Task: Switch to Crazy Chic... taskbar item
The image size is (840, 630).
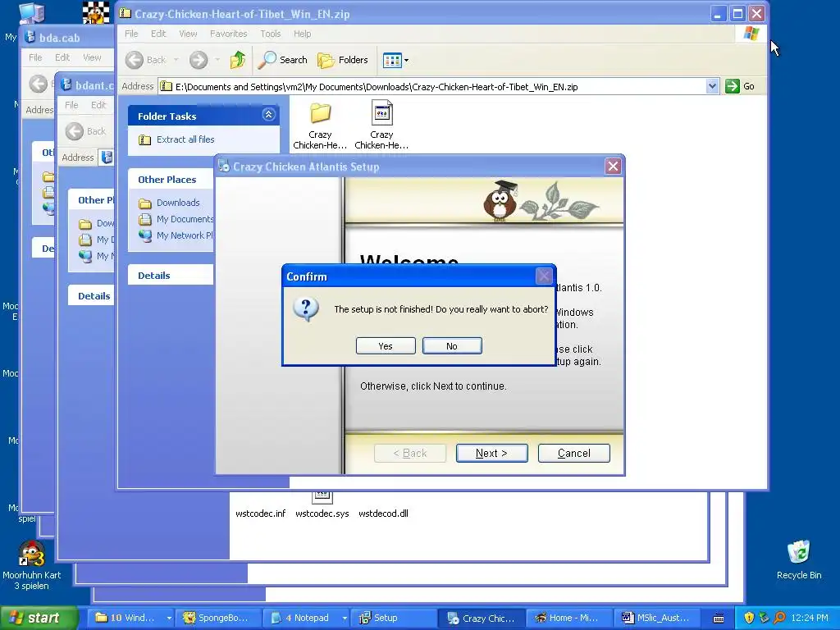Action: [x=481, y=619]
